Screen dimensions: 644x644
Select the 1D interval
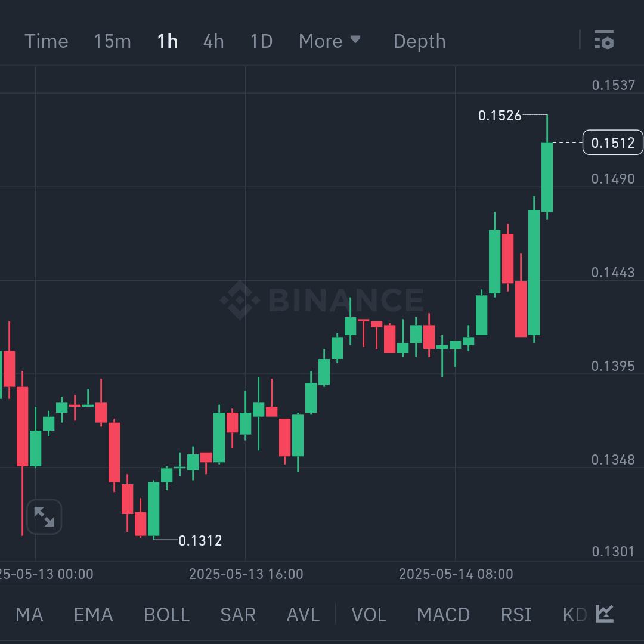[x=262, y=41]
